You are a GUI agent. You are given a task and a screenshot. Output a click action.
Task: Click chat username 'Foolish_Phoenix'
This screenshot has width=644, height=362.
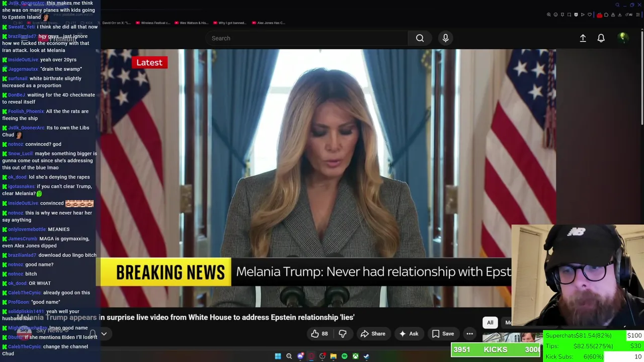tap(26, 112)
